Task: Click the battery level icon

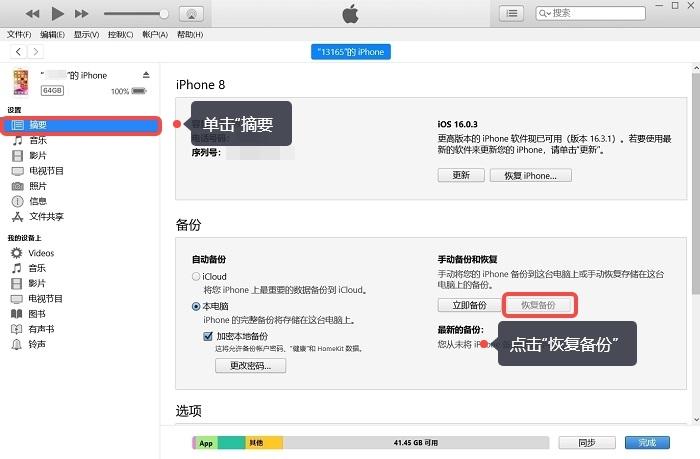Action: point(139,91)
